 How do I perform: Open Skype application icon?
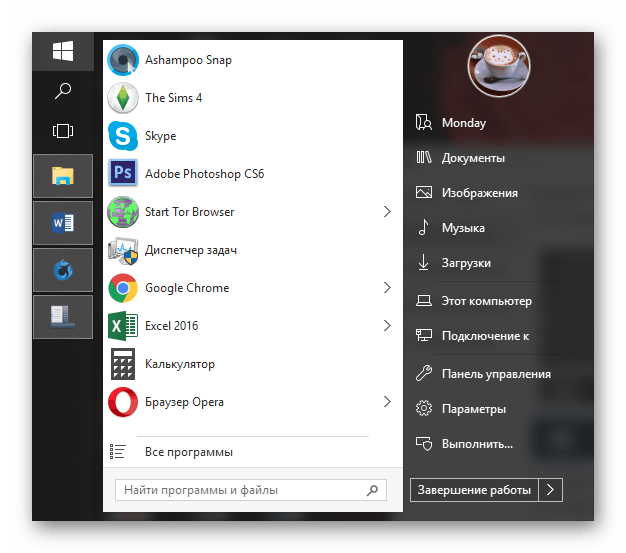click(123, 136)
